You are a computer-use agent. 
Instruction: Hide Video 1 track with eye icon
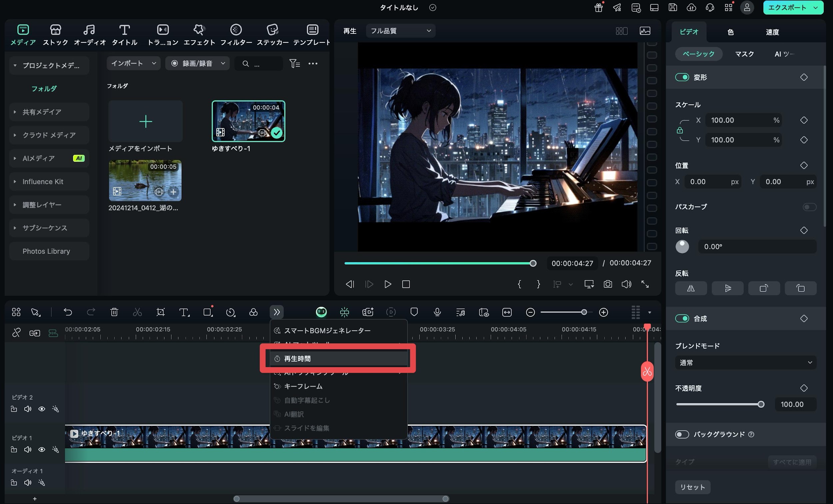point(42,450)
